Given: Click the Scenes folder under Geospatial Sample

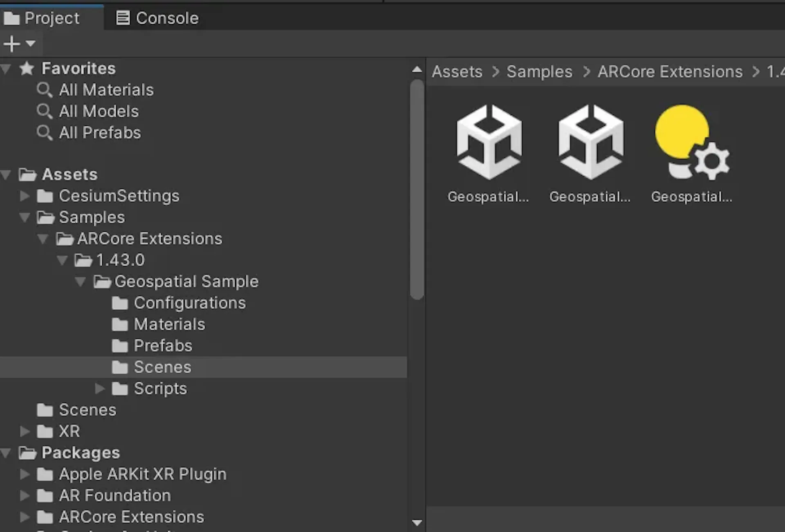Looking at the screenshot, I should click(162, 367).
